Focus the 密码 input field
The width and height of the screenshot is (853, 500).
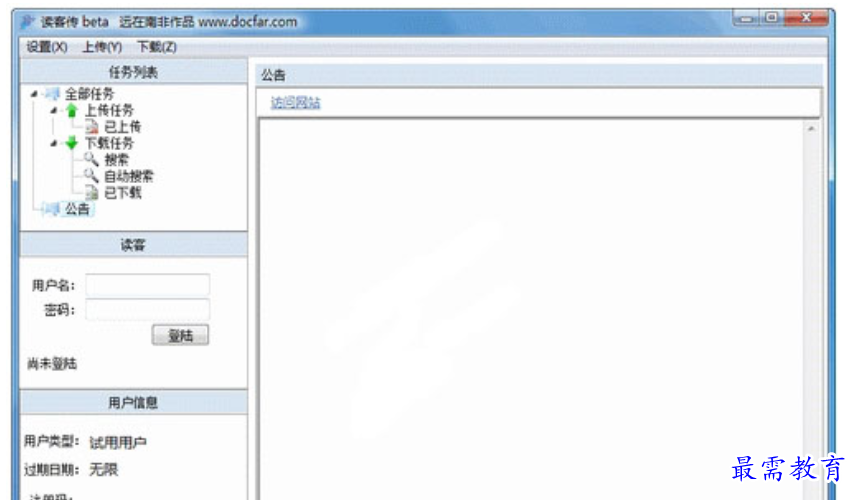pyautogui.click(x=147, y=310)
